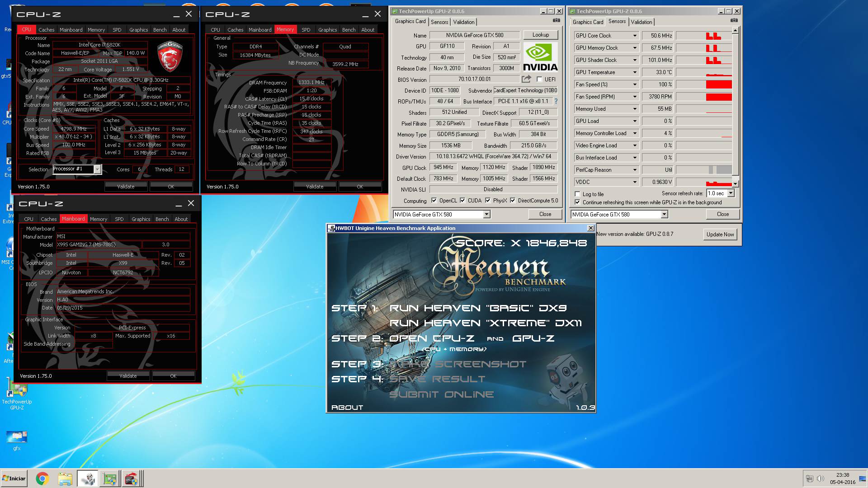Click the network icon in system tray
Image resolution: width=868 pixels, height=488 pixels.
(x=810, y=479)
